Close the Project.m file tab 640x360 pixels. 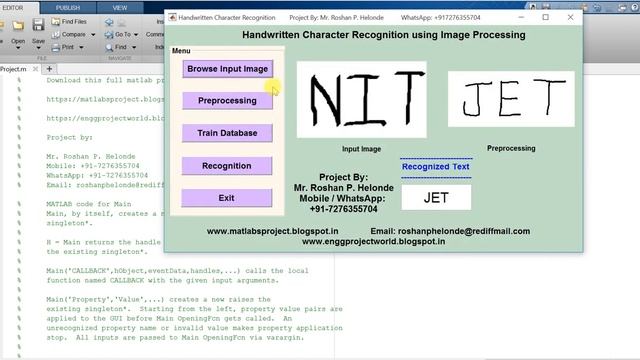tap(36, 69)
